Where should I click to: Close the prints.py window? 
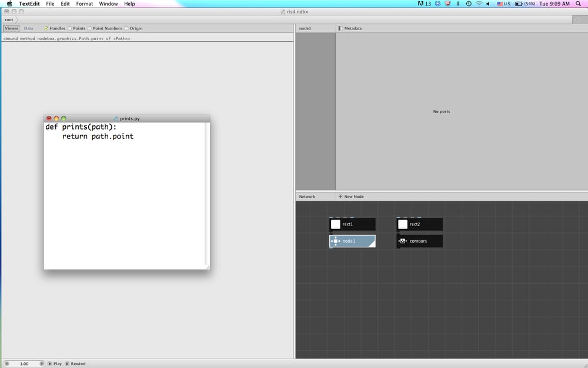(49, 118)
